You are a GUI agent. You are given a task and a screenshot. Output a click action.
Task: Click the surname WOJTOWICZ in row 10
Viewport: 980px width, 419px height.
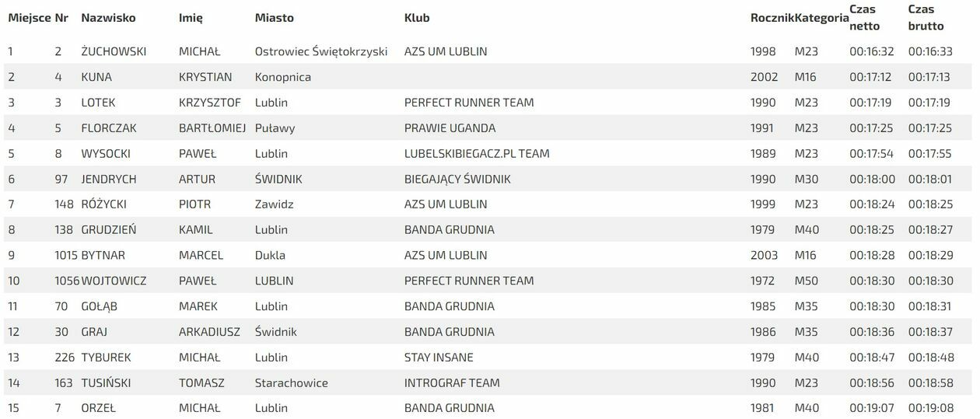tap(114, 281)
